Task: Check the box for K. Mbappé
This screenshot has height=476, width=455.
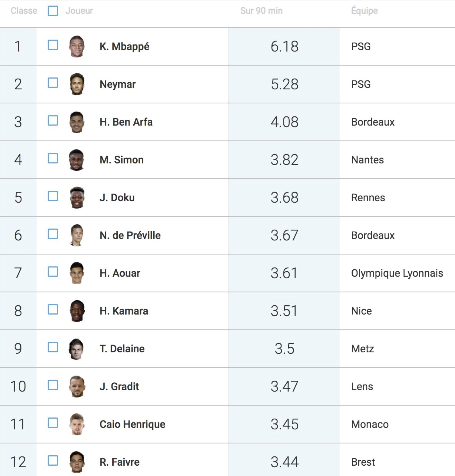Action: pos(53,45)
